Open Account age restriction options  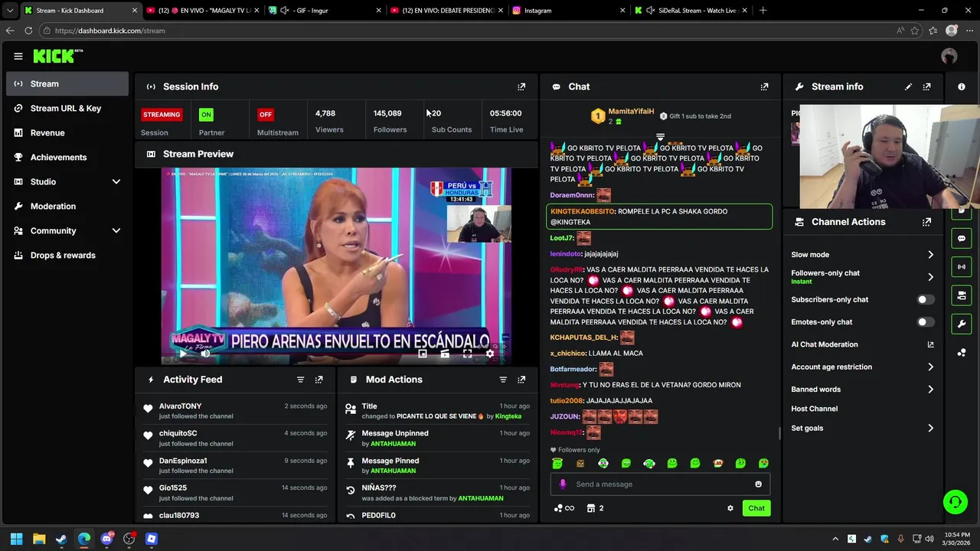click(x=863, y=367)
